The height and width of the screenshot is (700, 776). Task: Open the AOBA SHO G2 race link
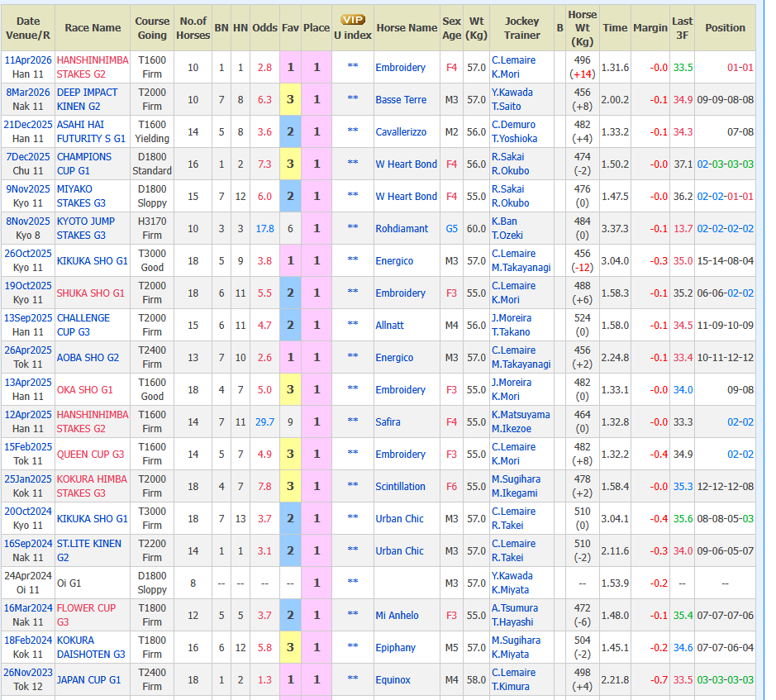coord(88,357)
